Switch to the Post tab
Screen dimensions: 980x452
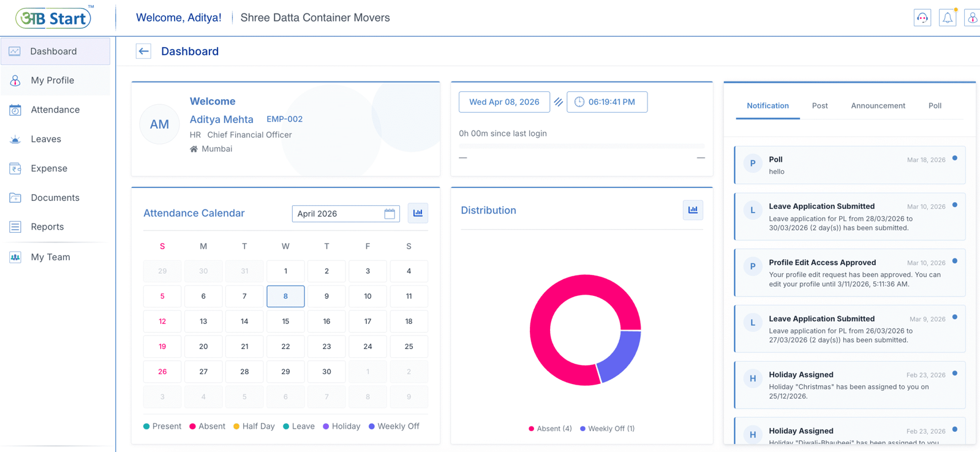click(x=820, y=106)
